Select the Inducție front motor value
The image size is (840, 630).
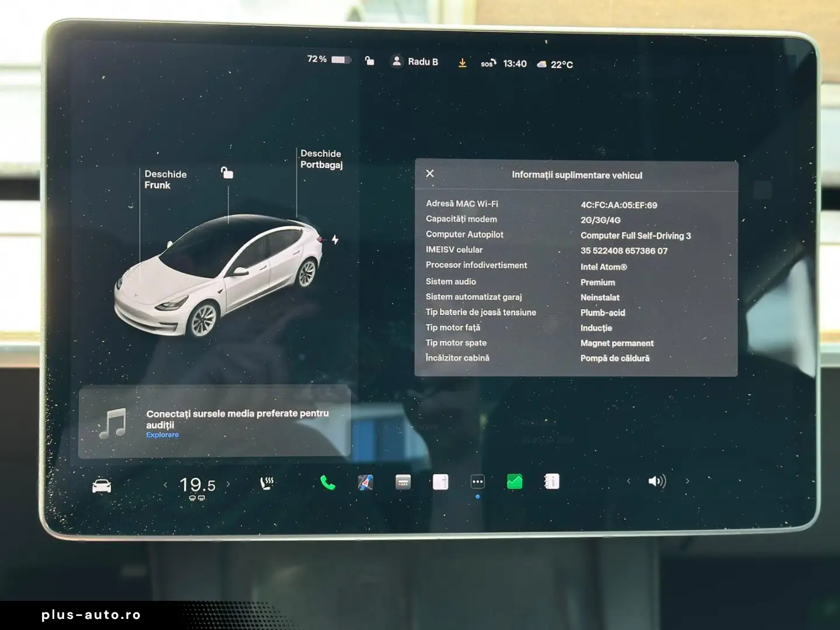tap(596, 328)
